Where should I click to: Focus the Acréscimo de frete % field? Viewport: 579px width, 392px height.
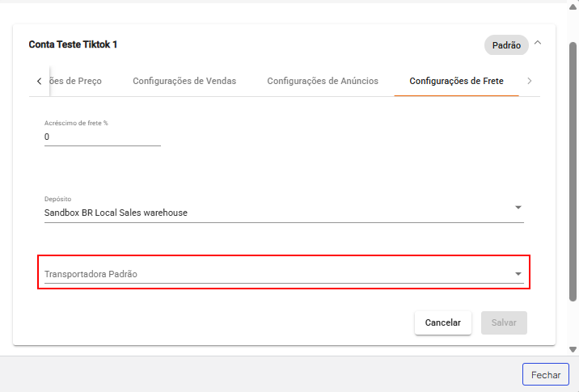point(102,137)
